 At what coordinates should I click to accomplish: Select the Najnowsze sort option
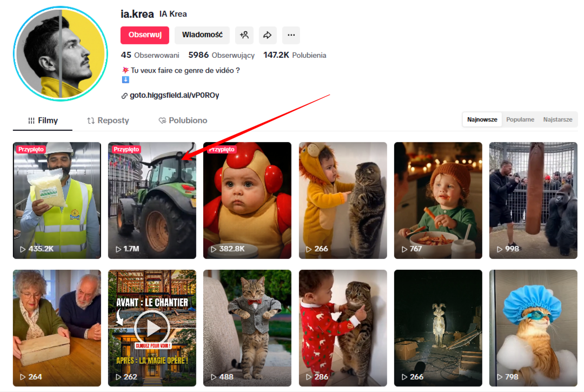coord(482,119)
